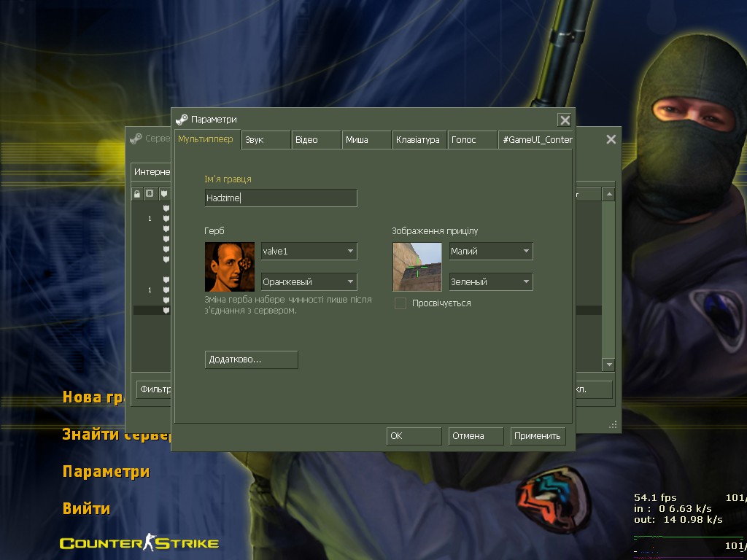Image resolution: width=747 pixels, height=560 pixels.
Task: Expand the valve1 spray logo dropdown
Action: tap(309, 251)
